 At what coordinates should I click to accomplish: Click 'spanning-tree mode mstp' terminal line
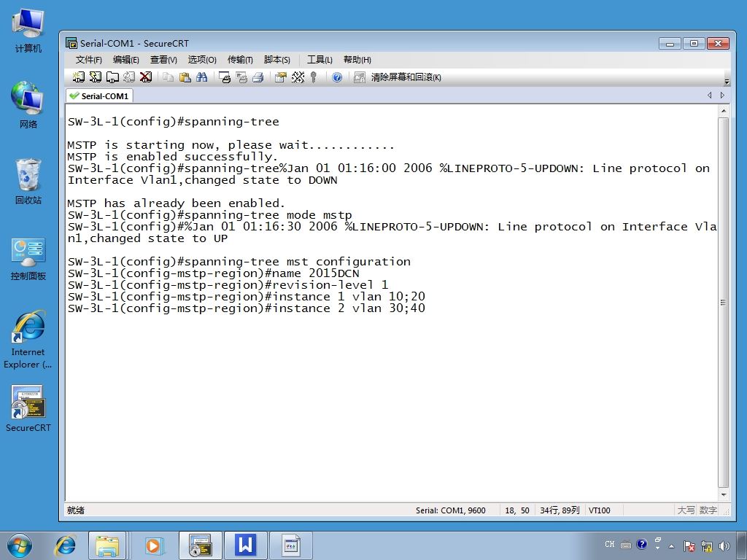pos(209,215)
